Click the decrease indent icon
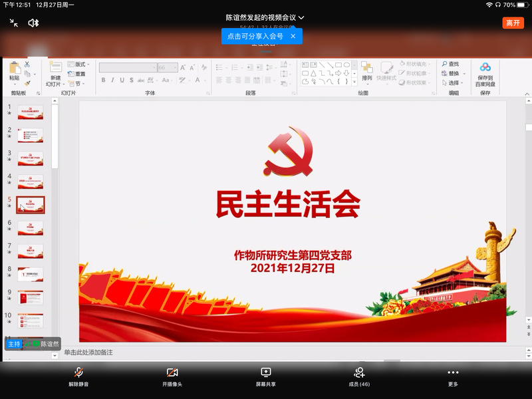The width and height of the screenshot is (532, 399). point(250,68)
